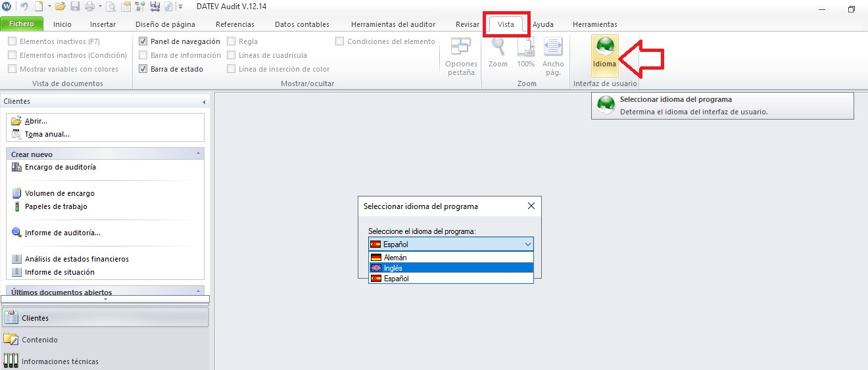Collapse the Últimos documentos abiertos section
The height and width of the screenshot is (370, 868).
(x=199, y=290)
